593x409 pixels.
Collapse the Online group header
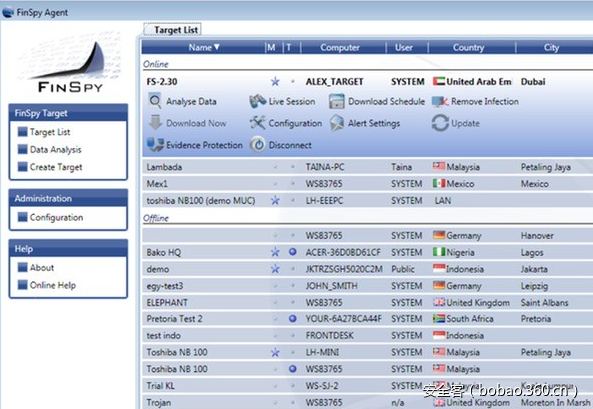(156, 64)
